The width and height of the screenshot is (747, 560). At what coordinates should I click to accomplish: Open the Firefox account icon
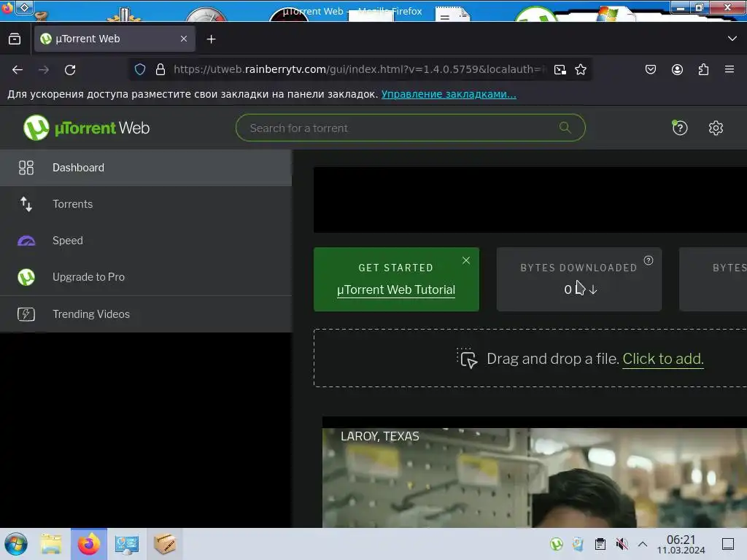point(677,69)
